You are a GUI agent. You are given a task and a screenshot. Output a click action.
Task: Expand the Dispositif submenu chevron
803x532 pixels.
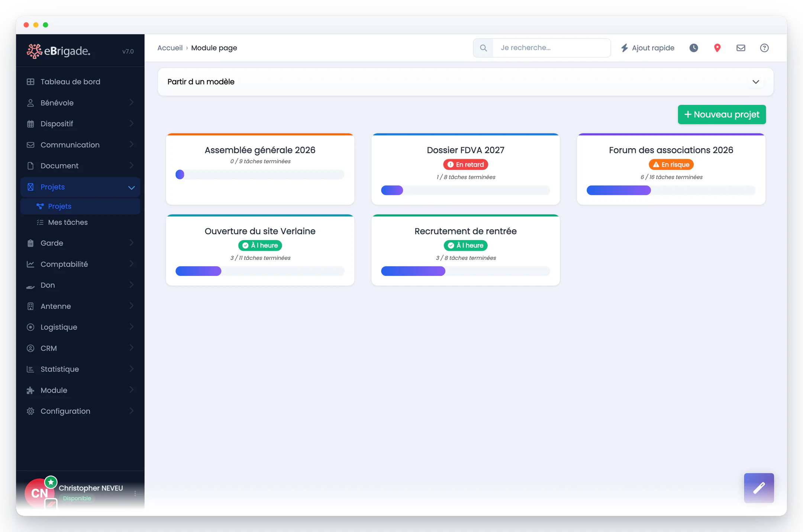pos(132,123)
